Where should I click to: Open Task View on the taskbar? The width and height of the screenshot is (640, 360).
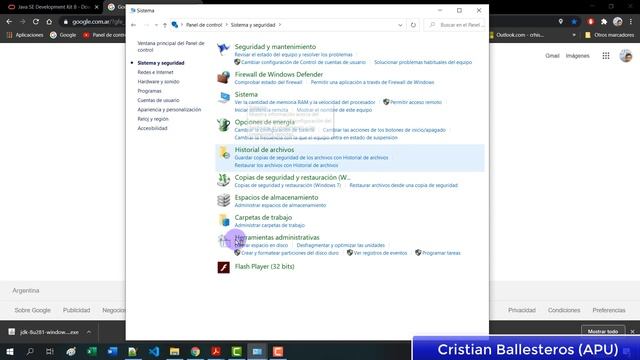tap(50, 351)
